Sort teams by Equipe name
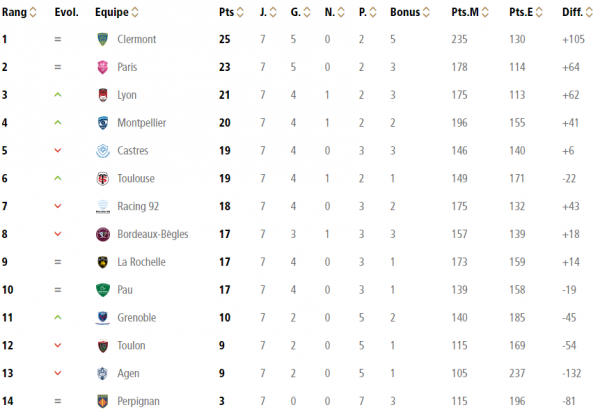 click(x=135, y=12)
